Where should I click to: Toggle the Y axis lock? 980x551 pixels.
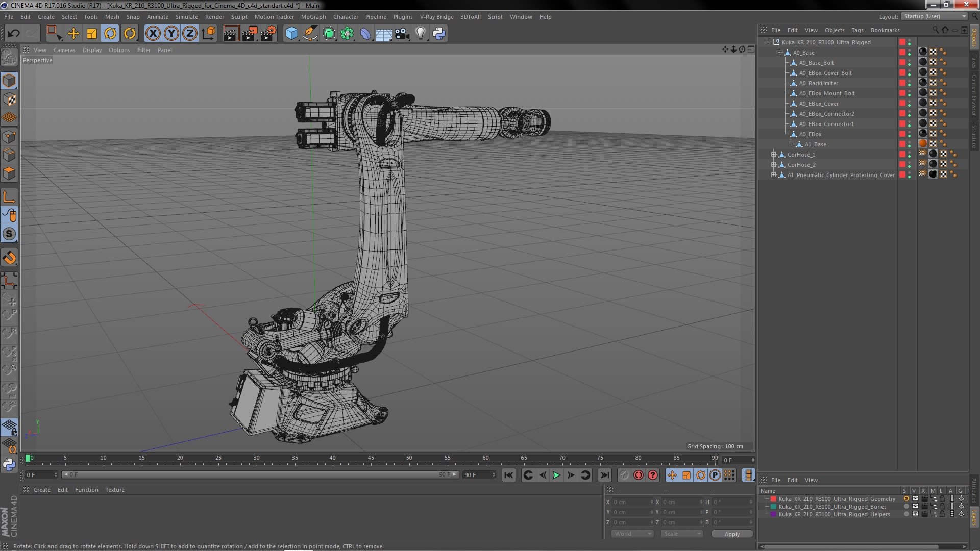(171, 34)
